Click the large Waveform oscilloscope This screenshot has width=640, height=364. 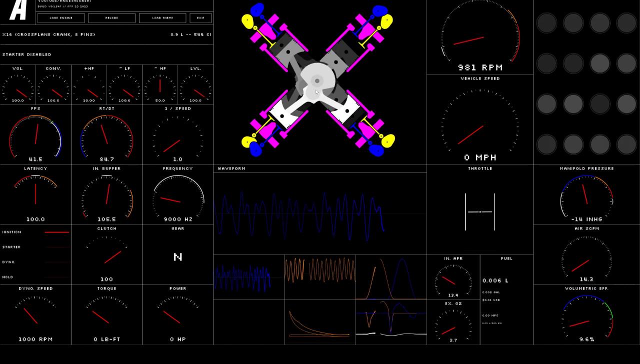point(320,213)
